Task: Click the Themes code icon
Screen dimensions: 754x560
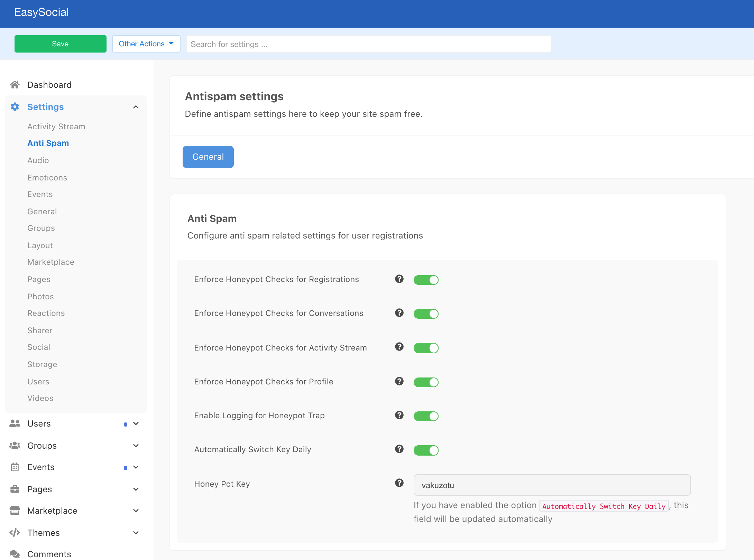Action: (15, 533)
